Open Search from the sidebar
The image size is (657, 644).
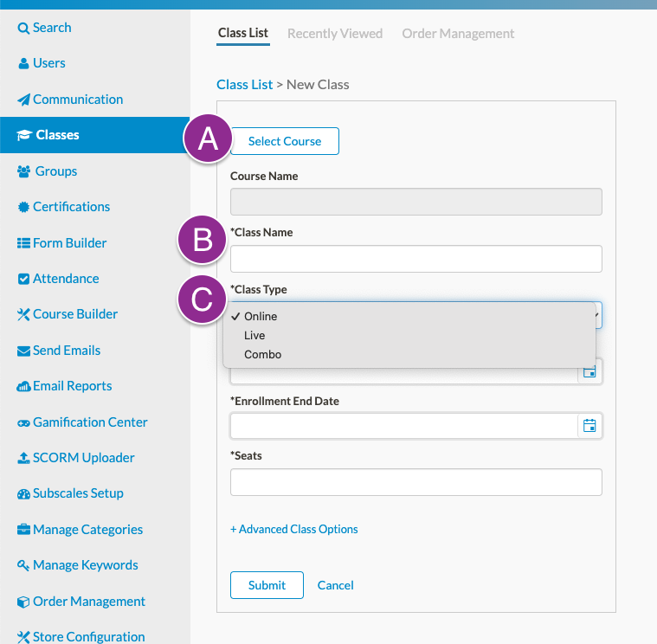[52, 28]
